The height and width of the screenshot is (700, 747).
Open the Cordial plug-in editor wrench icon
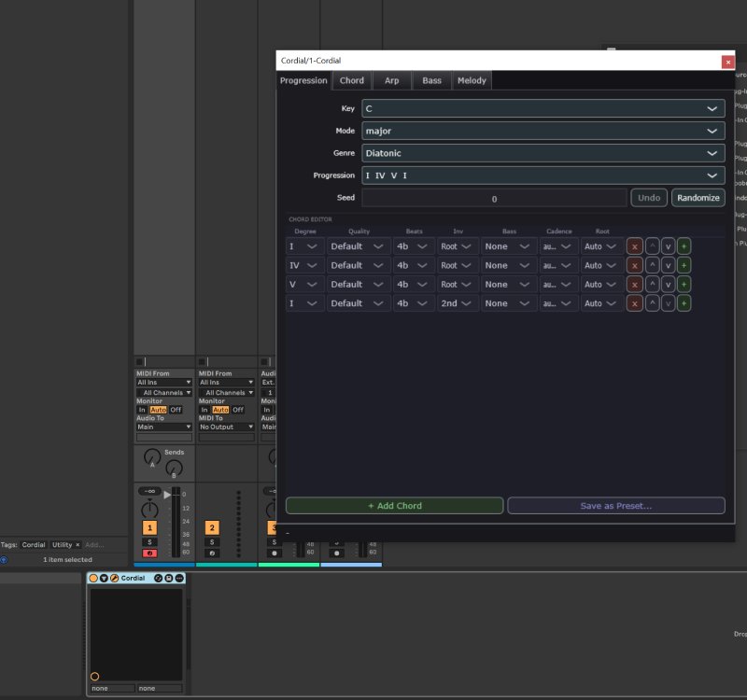click(x=114, y=578)
